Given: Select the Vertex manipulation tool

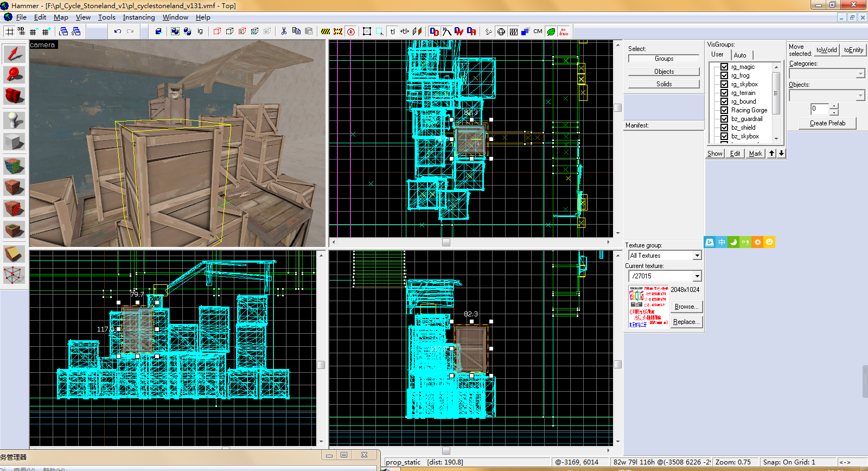Looking at the screenshot, I should [14, 275].
